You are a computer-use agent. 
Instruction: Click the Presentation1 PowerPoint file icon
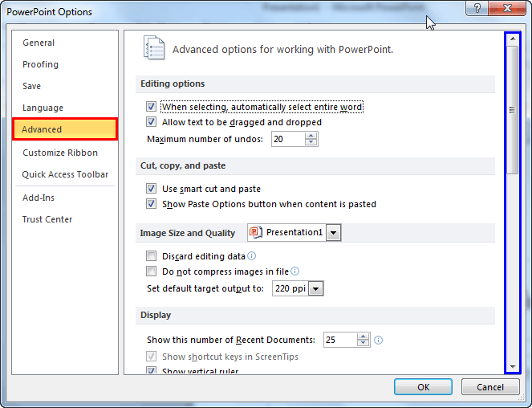click(256, 232)
